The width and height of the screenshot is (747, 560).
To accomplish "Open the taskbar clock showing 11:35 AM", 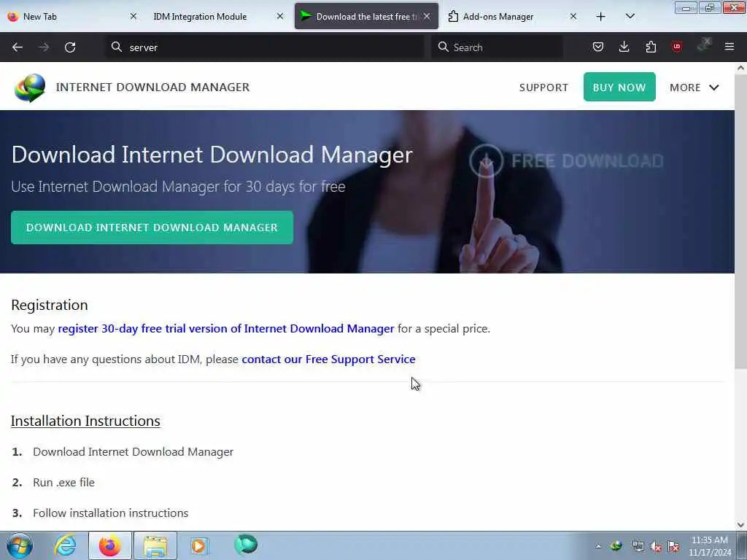I will point(710,546).
